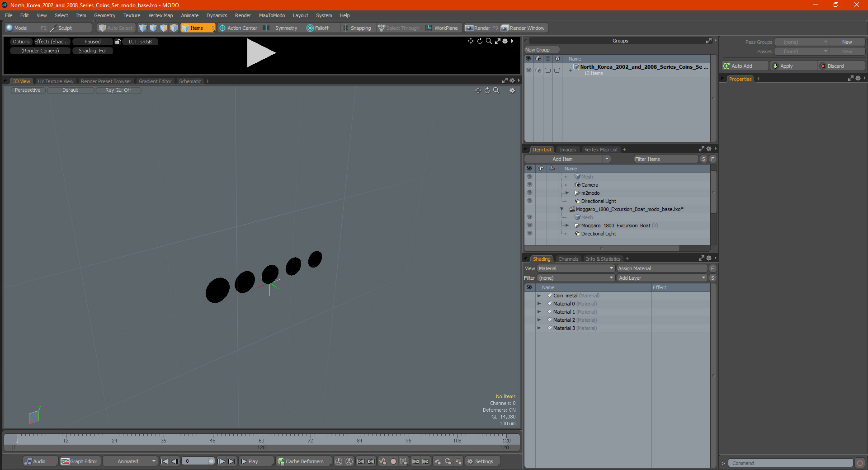This screenshot has height=470, width=868.
Task: Open the Sculpt tool
Action: coord(65,28)
